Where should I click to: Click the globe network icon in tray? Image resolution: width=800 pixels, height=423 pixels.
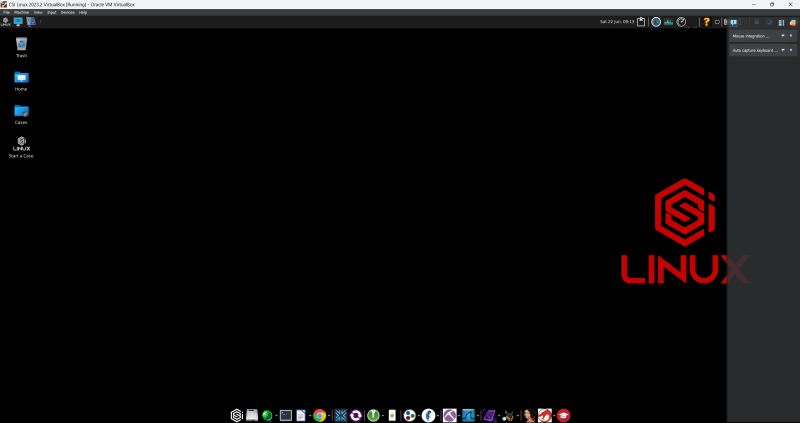656,22
